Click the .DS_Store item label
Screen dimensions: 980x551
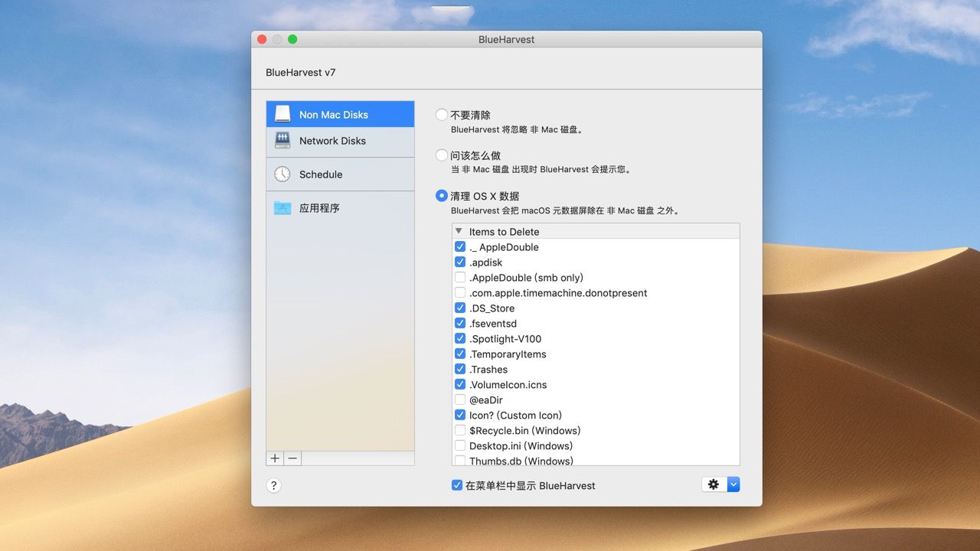tap(492, 308)
